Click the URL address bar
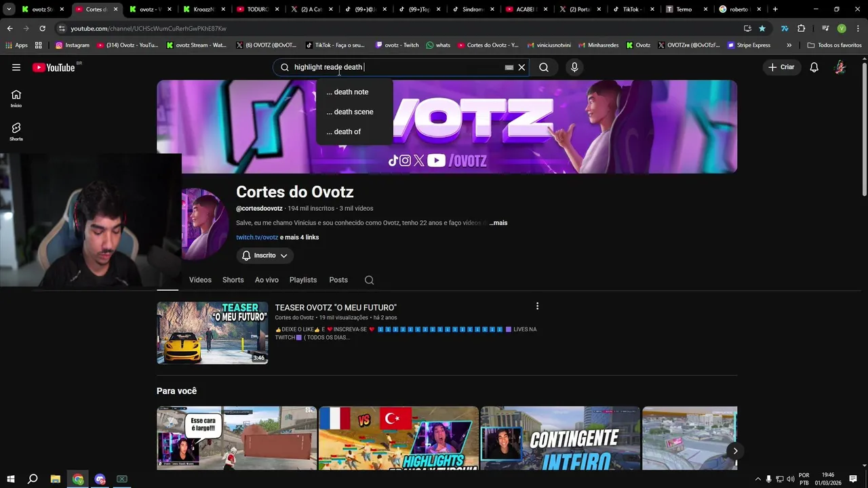Viewport: 868px width, 488px height. (400, 28)
